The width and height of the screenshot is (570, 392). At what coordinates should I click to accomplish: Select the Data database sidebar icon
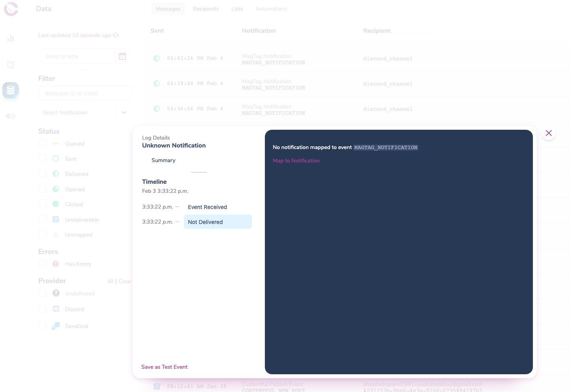[x=11, y=90]
